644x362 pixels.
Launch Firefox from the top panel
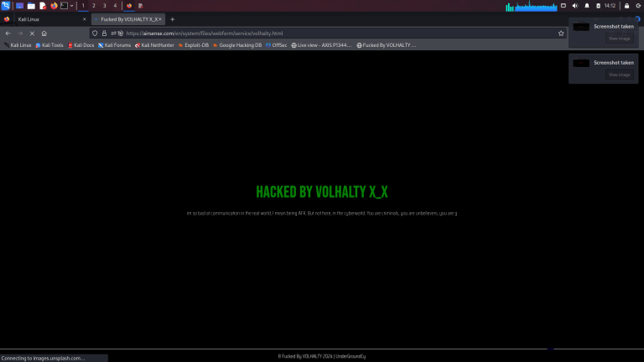54,6
